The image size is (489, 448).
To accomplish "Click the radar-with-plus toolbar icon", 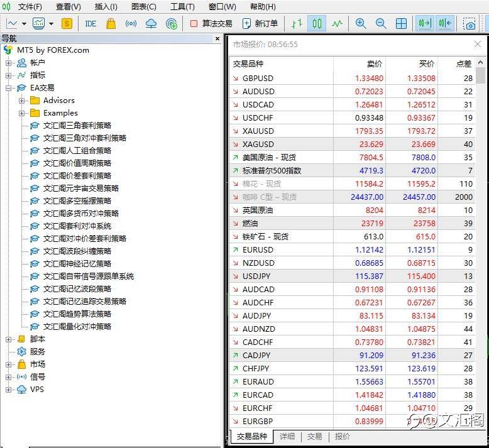I will click(x=172, y=24).
